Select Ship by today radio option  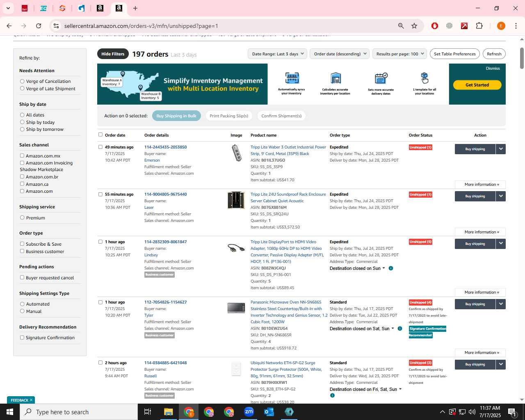[x=22, y=122]
